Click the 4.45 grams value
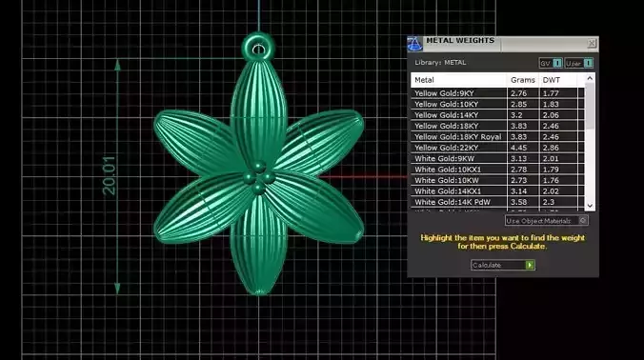 pyautogui.click(x=518, y=148)
